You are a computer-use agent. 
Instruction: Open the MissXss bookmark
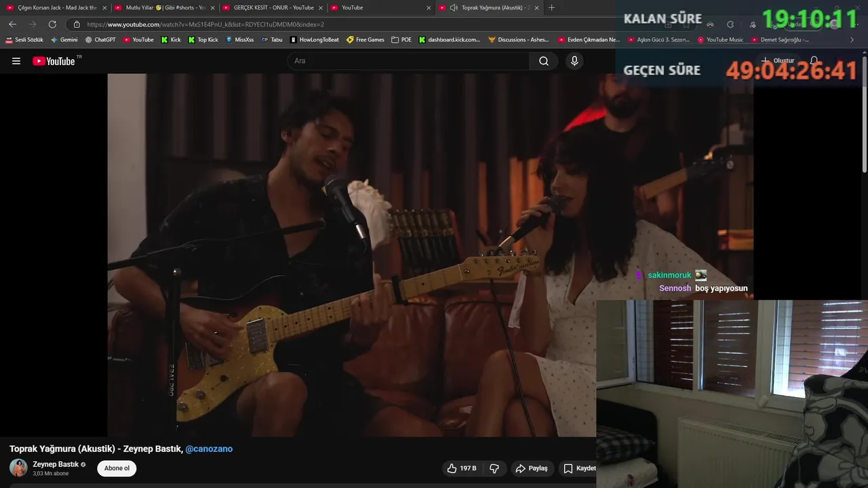239,40
